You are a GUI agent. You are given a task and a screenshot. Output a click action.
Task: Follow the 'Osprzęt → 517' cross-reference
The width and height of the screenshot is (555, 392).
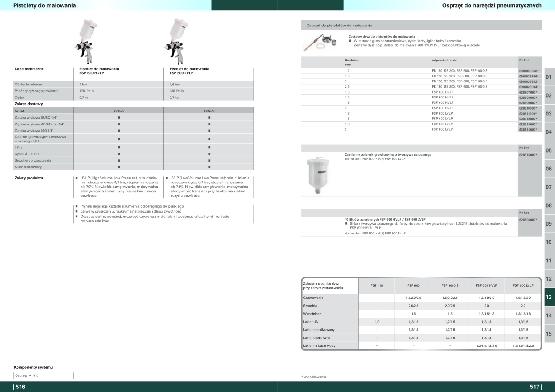(27, 375)
